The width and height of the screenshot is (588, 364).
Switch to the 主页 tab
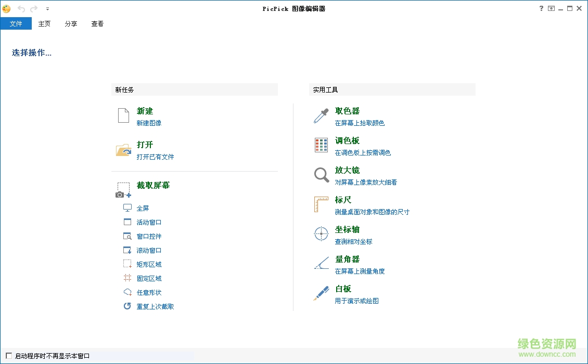(44, 23)
